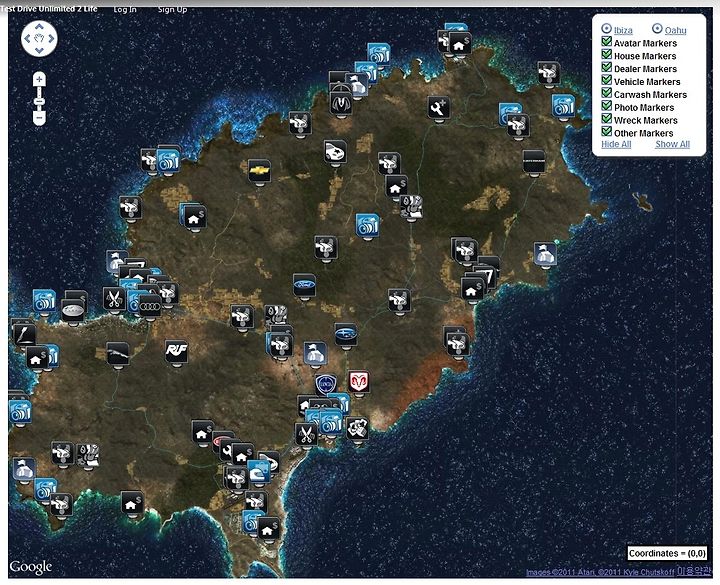Screen dimensions: 720x585
Task: Click the oval-logo dealer marker on west coast
Action: coord(73,311)
